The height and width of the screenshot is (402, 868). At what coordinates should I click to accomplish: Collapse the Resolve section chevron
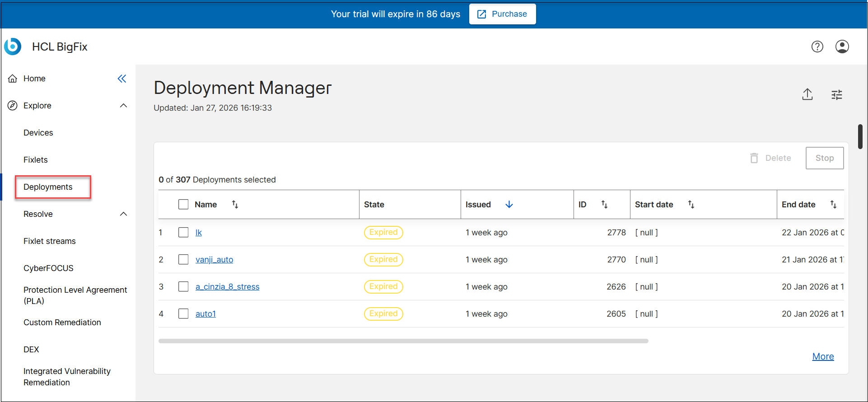click(123, 214)
